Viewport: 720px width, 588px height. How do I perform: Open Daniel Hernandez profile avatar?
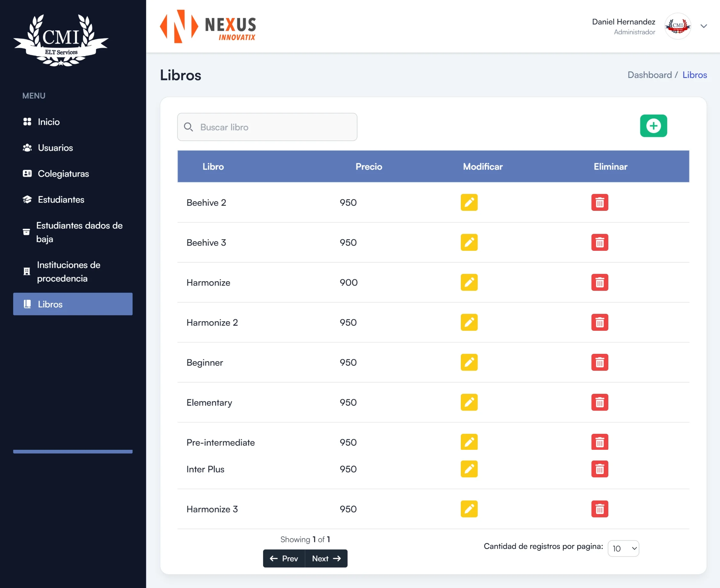point(677,27)
